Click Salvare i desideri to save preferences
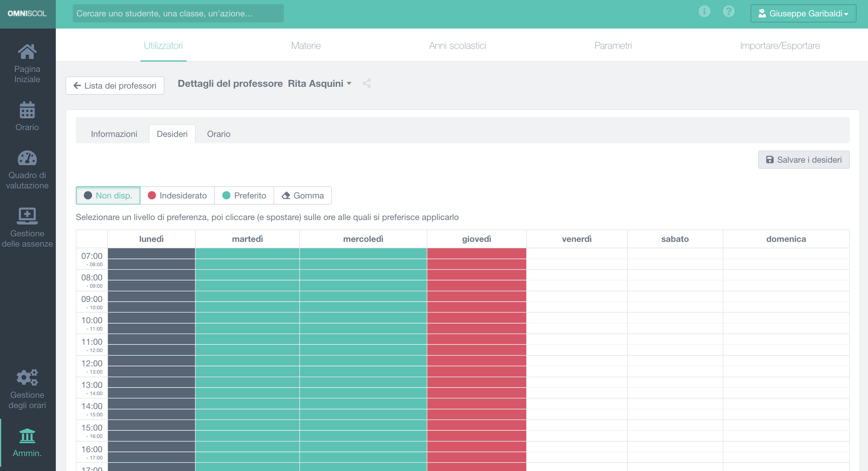Image resolution: width=868 pixels, height=471 pixels. 804,159
